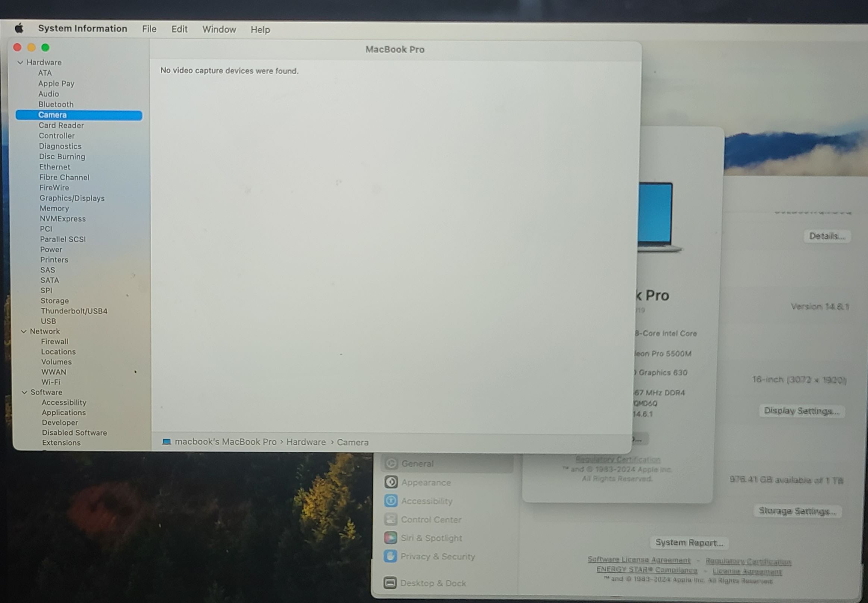Open the File menu

coord(149,29)
